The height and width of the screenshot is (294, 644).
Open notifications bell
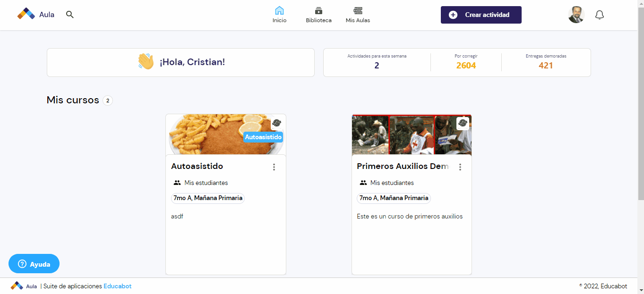click(x=600, y=15)
